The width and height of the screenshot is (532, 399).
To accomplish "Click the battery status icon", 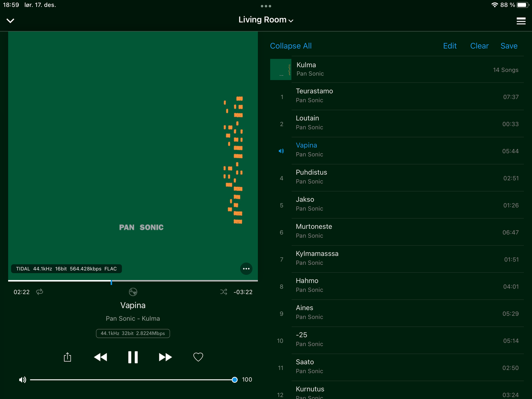I will coord(523,5).
